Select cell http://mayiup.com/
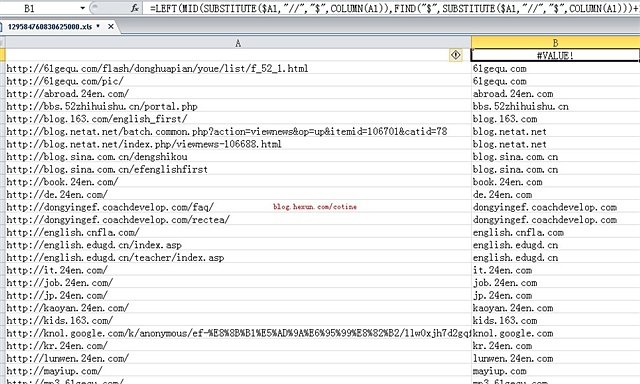The width and height of the screenshot is (640, 384). (238, 371)
